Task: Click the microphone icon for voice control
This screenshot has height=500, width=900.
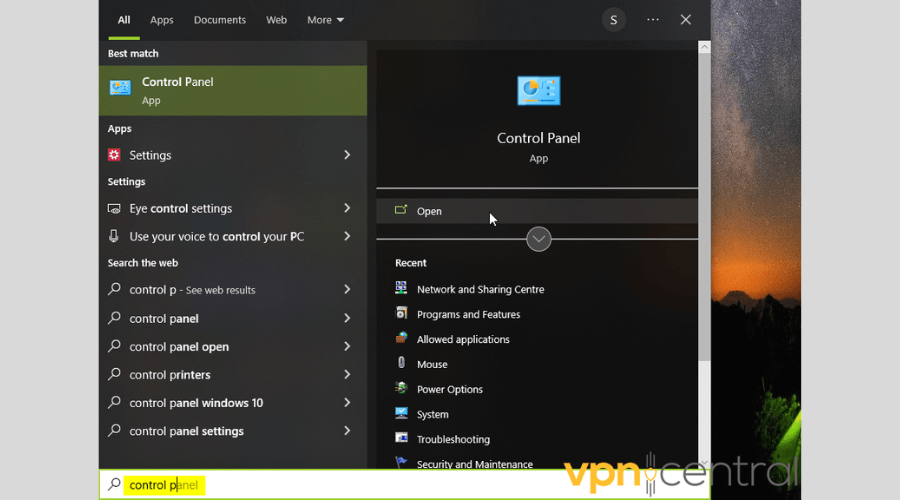Action: (x=114, y=236)
